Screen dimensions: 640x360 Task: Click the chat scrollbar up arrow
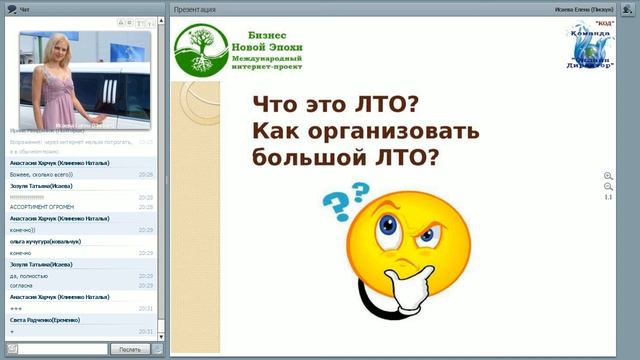(161, 20)
